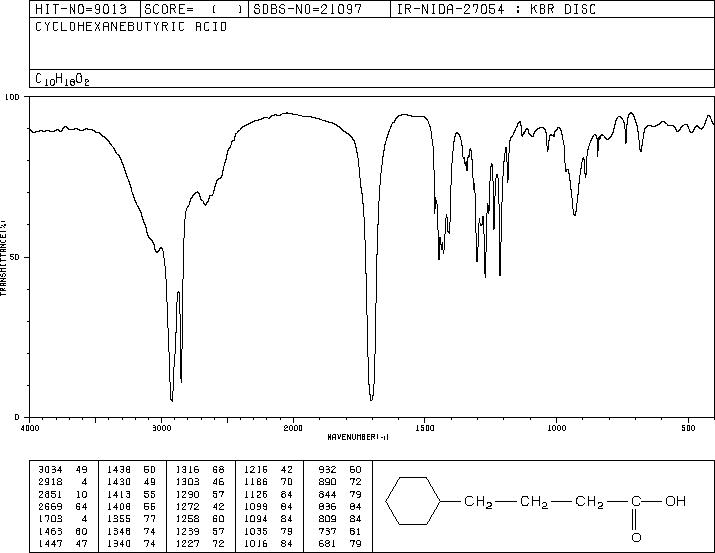This screenshot has width=715, height=553.
Task: Click the 500 x-axis tick label
Action: pyautogui.click(x=689, y=428)
